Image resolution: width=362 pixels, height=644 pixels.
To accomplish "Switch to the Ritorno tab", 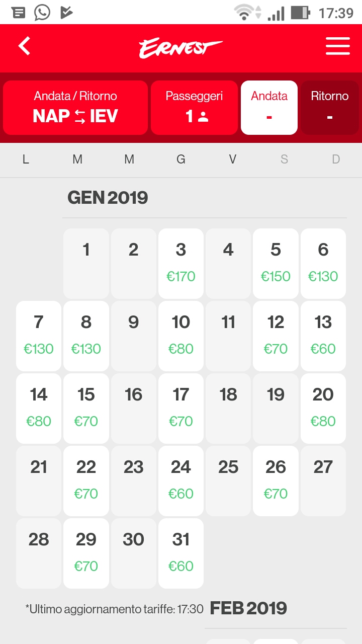I will tap(329, 107).
